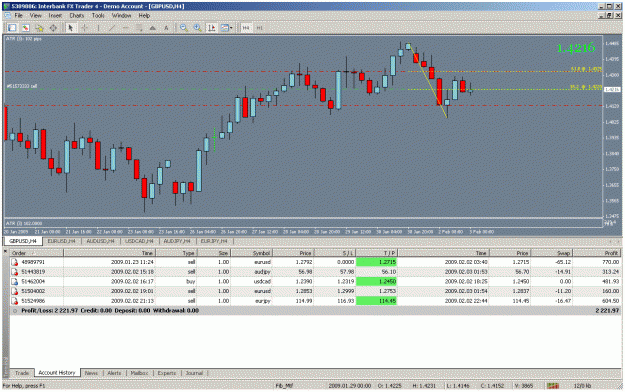Switch to H4 timeframe button

[x=246, y=28]
